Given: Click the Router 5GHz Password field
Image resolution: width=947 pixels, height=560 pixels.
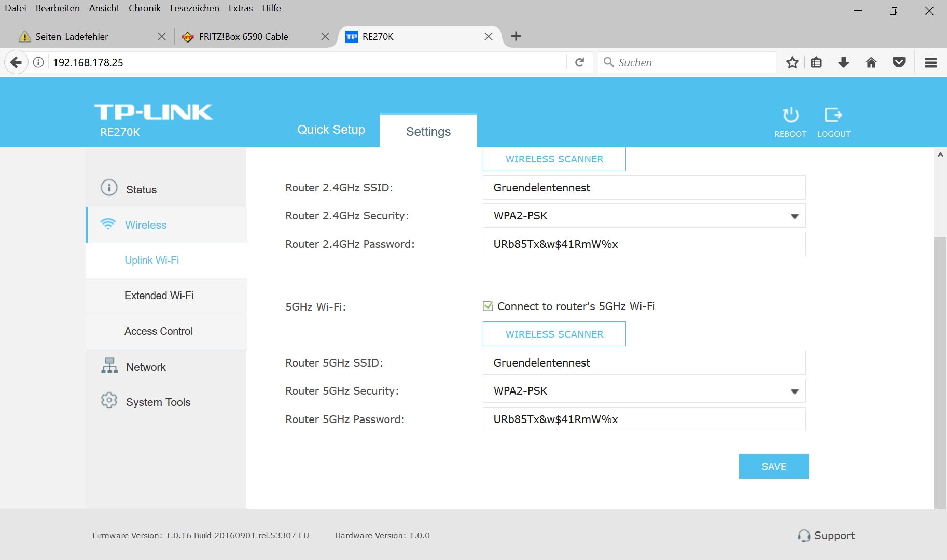Looking at the screenshot, I should (x=644, y=419).
